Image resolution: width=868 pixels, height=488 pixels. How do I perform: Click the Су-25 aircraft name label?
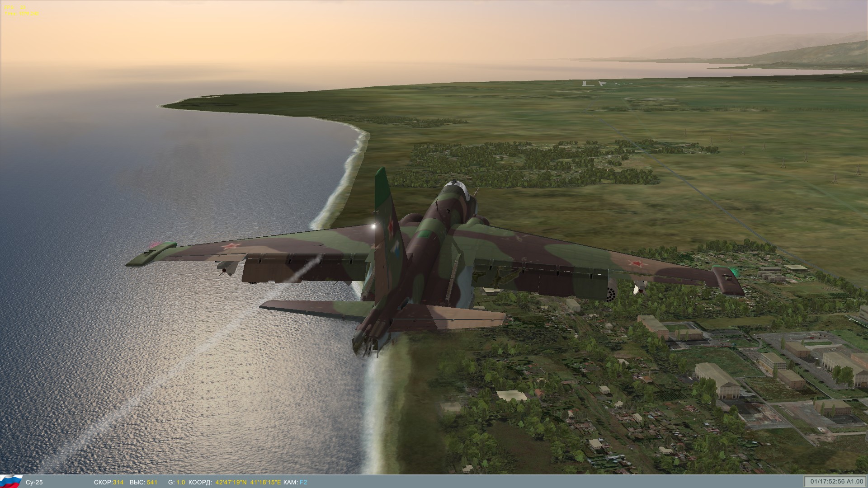[x=34, y=482]
